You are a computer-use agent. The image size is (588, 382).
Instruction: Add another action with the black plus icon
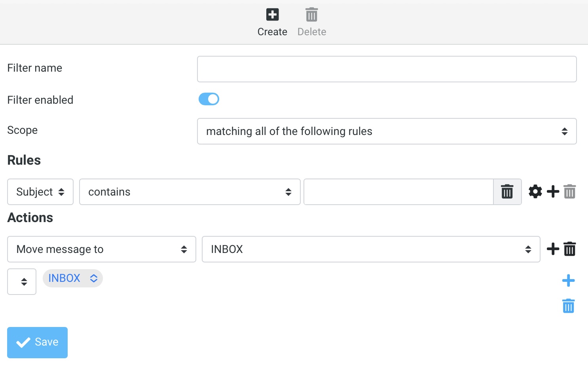(x=552, y=249)
